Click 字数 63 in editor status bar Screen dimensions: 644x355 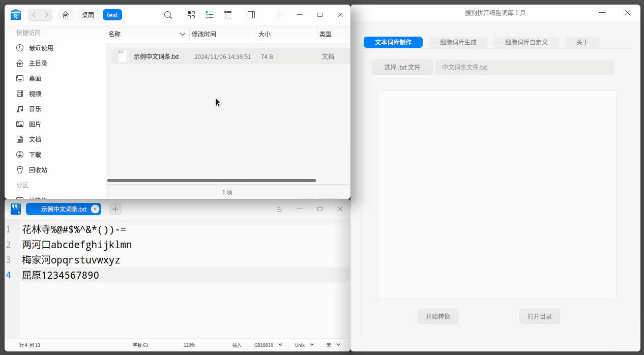tap(140, 345)
